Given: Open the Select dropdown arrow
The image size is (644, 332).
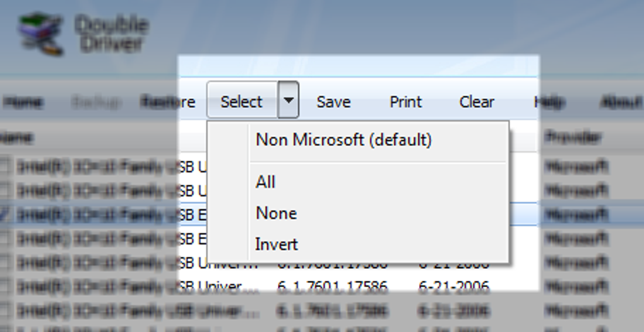Looking at the screenshot, I should point(289,100).
